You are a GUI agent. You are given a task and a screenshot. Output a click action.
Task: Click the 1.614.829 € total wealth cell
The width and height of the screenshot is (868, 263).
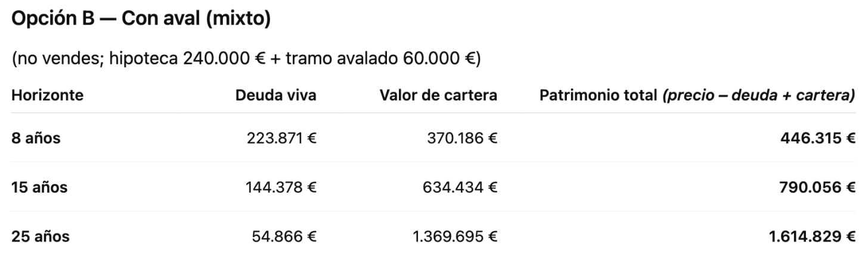click(813, 236)
